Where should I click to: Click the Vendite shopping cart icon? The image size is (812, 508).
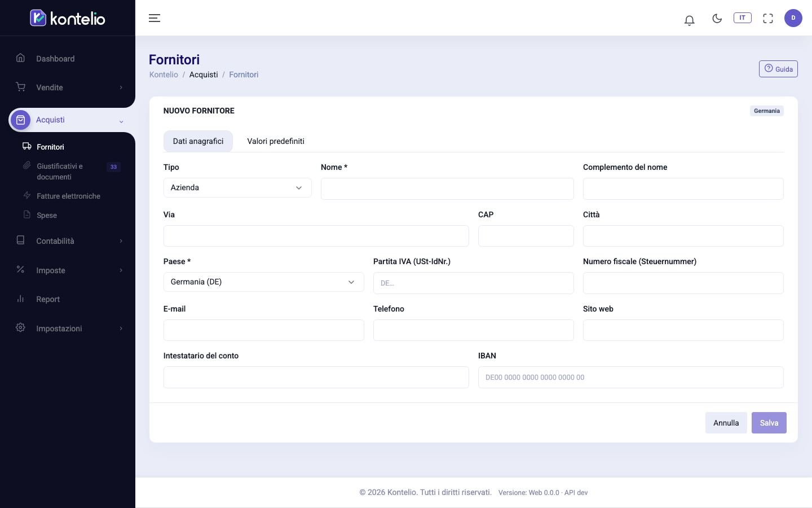click(20, 86)
